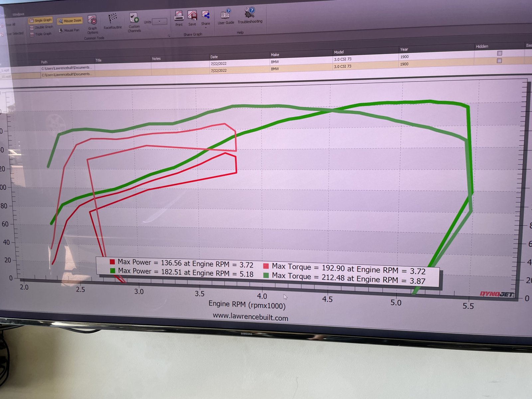Enable Mouse Zoom mode
This screenshot has height=399, width=532.
pyautogui.click(x=69, y=21)
